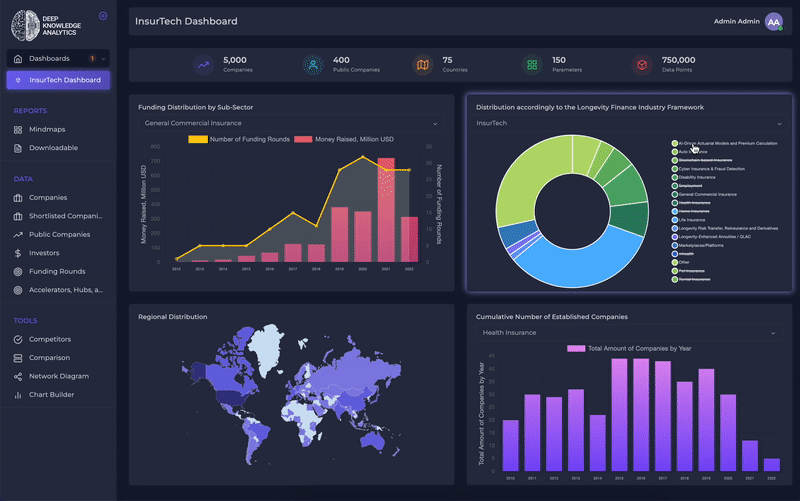Viewport: 800px width, 501px height.
Task: Click the Investors dollar sign icon
Action: point(18,253)
